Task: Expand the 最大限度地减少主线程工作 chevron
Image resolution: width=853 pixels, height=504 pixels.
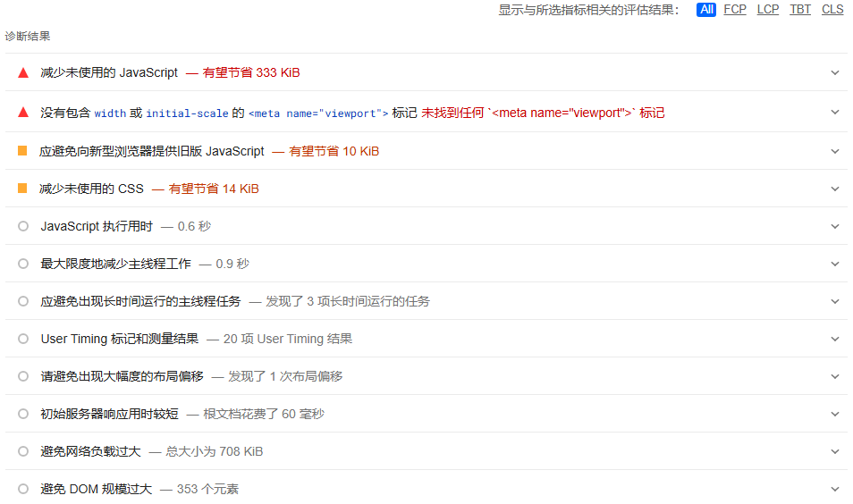Action: (x=835, y=264)
